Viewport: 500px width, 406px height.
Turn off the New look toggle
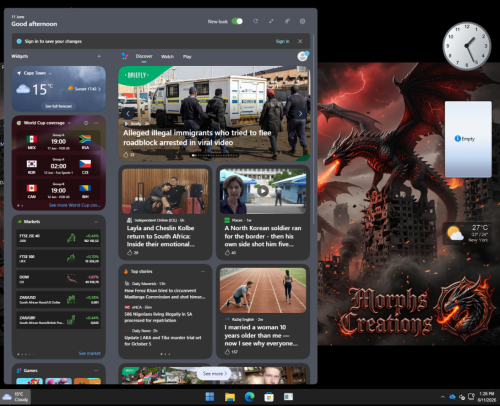[237, 21]
